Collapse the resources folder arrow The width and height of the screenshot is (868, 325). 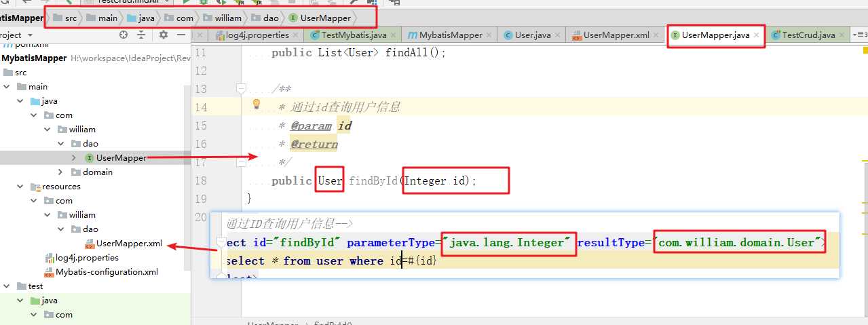tap(20, 187)
